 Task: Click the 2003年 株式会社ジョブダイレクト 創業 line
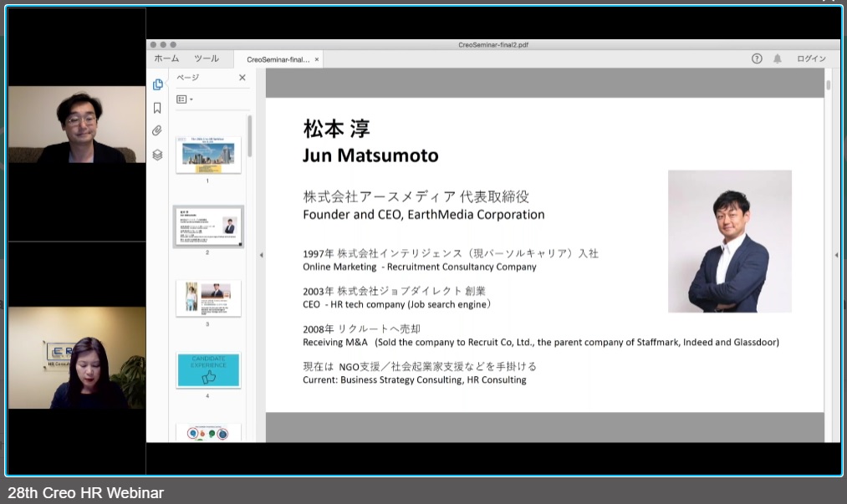394,291
